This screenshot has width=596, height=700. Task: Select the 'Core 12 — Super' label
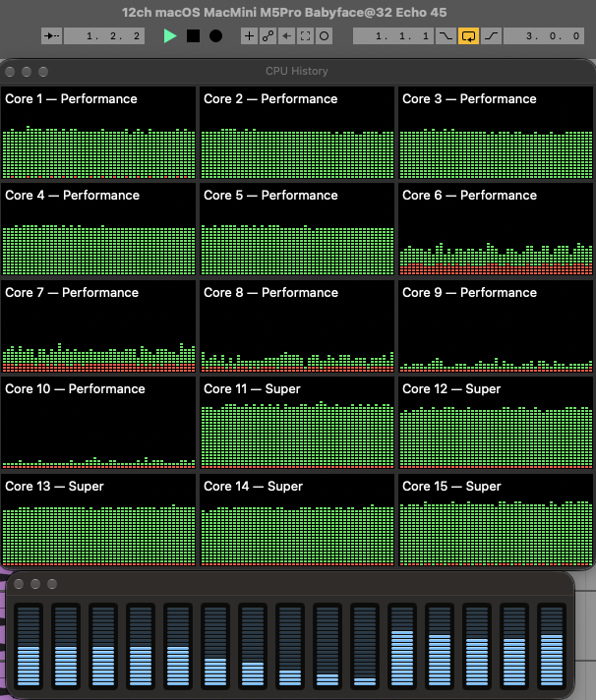click(451, 389)
